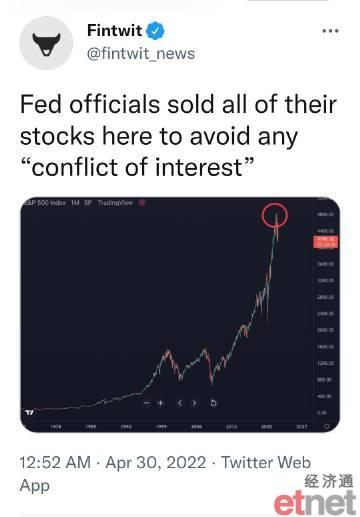This screenshot has height=517, width=360.
Task: Open the three-dot more options menu
Action: coord(330,31)
